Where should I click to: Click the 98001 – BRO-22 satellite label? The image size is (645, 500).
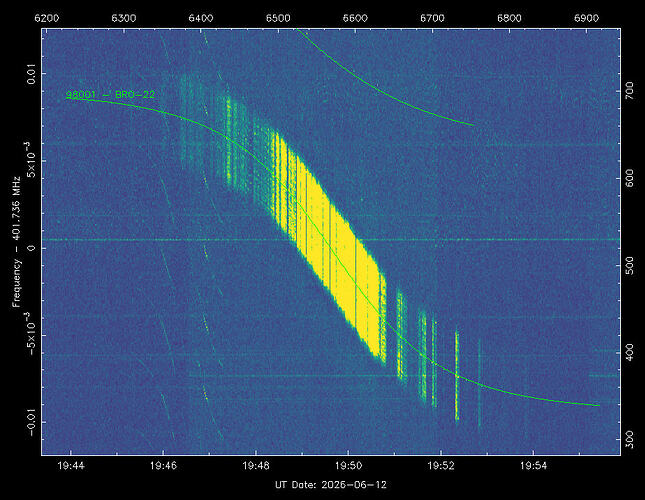coord(110,95)
